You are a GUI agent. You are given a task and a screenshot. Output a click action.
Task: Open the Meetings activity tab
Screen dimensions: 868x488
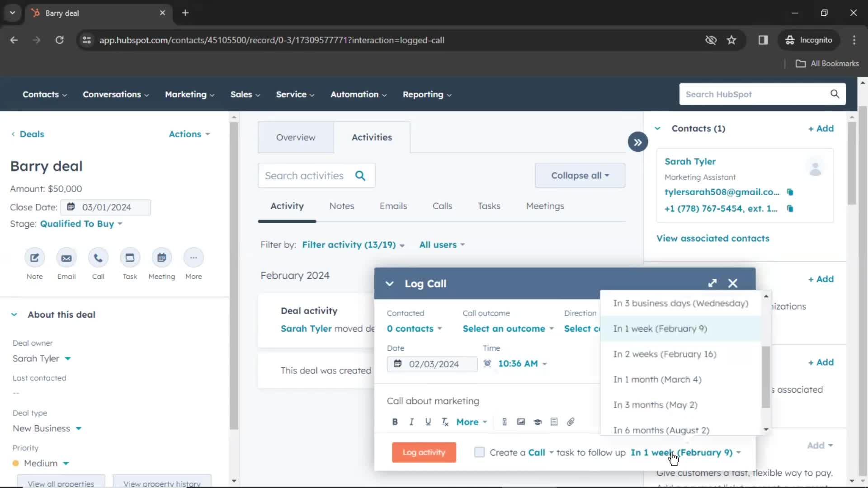(x=545, y=206)
